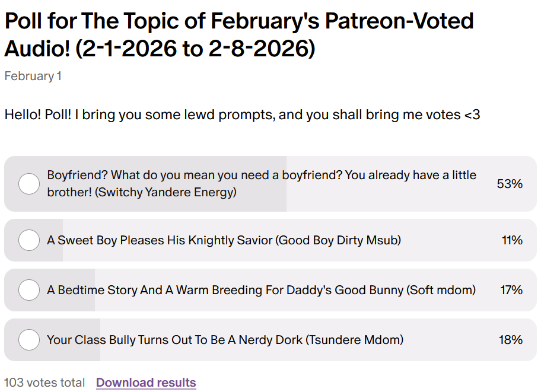Click the February 1 post date
Screen dimensions: 541x392
(x=33, y=76)
